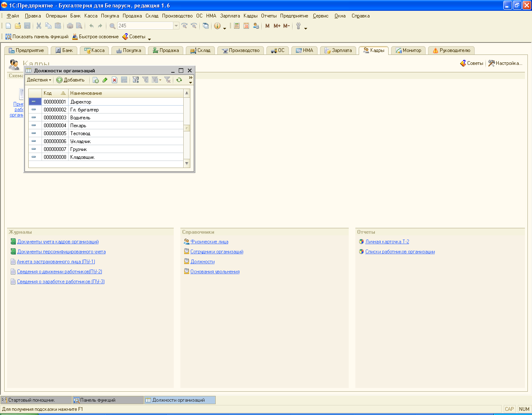
Task: Click the Добавить button
Action: pyautogui.click(x=71, y=80)
